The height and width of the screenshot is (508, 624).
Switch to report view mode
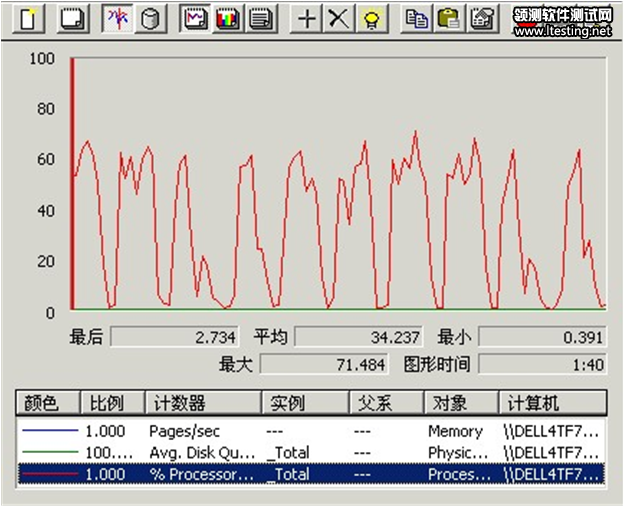tap(260, 19)
